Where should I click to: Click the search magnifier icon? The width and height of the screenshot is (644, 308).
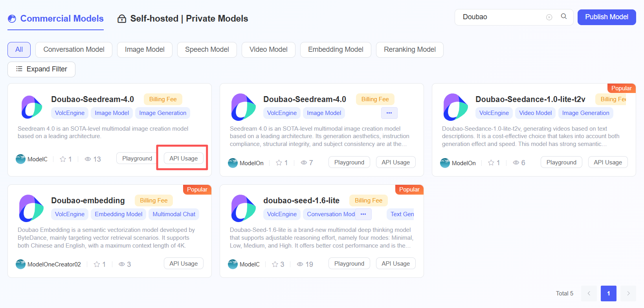point(563,16)
